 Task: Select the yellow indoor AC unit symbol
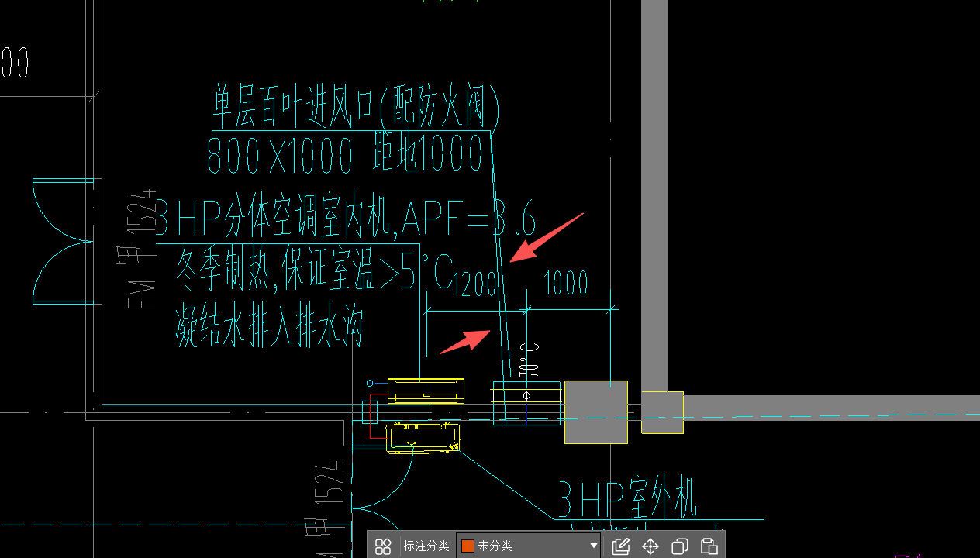pyautogui.click(x=426, y=390)
